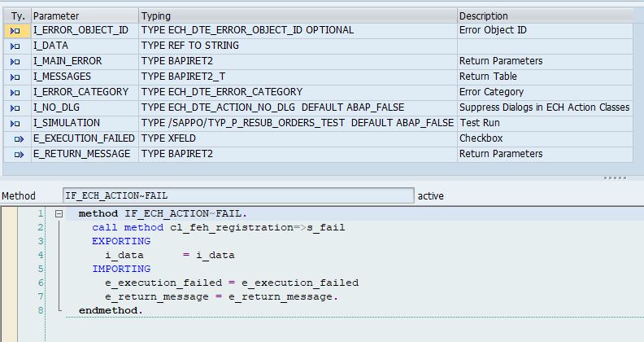Click the splitter grip dots below table

point(615,178)
